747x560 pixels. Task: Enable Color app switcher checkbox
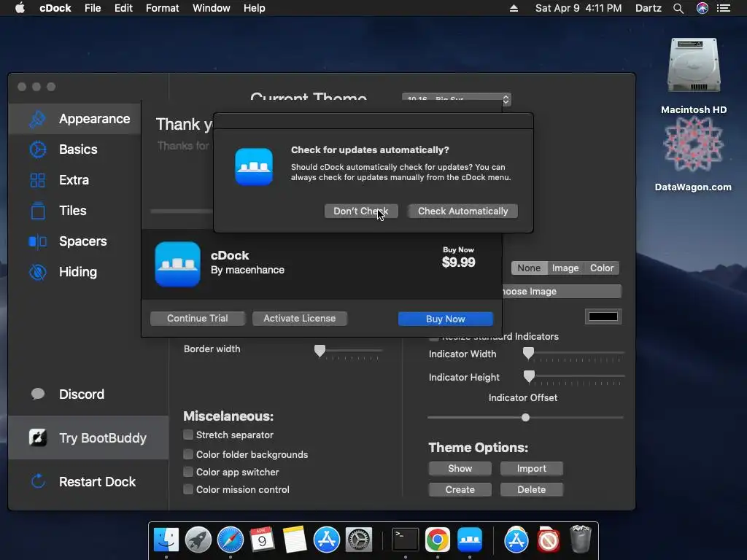(x=188, y=472)
